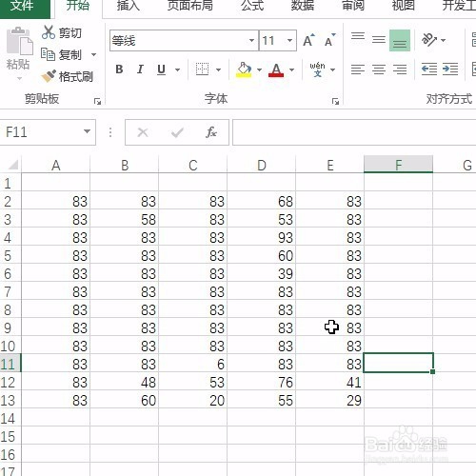Toggle bottom align (highlighted)
Viewport: 476px width, 476px height.
(400, 40)
